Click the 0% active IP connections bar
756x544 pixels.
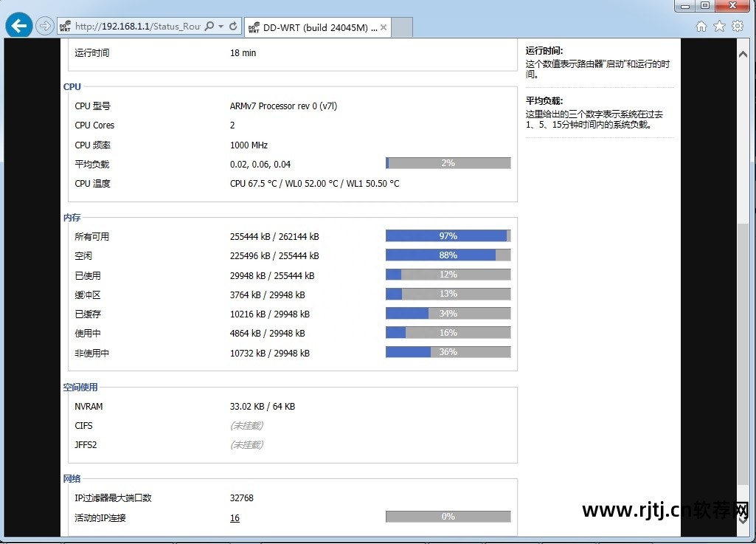(x=448, y=517)
